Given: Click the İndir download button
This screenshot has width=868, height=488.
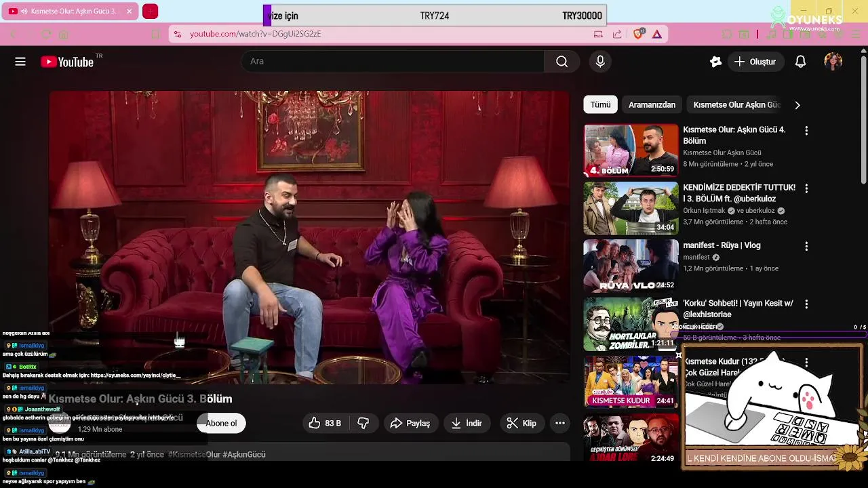Looking at the screenshot, I should point(467,423).
